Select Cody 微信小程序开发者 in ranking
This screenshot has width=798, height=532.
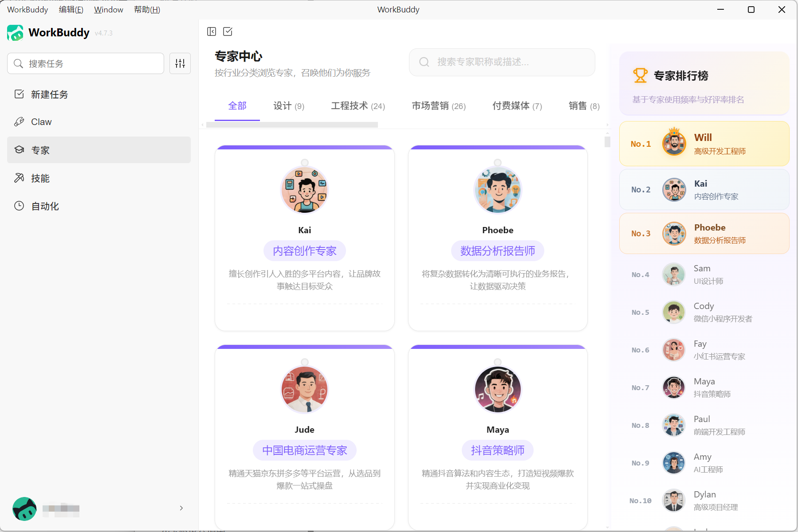[704, 312]
